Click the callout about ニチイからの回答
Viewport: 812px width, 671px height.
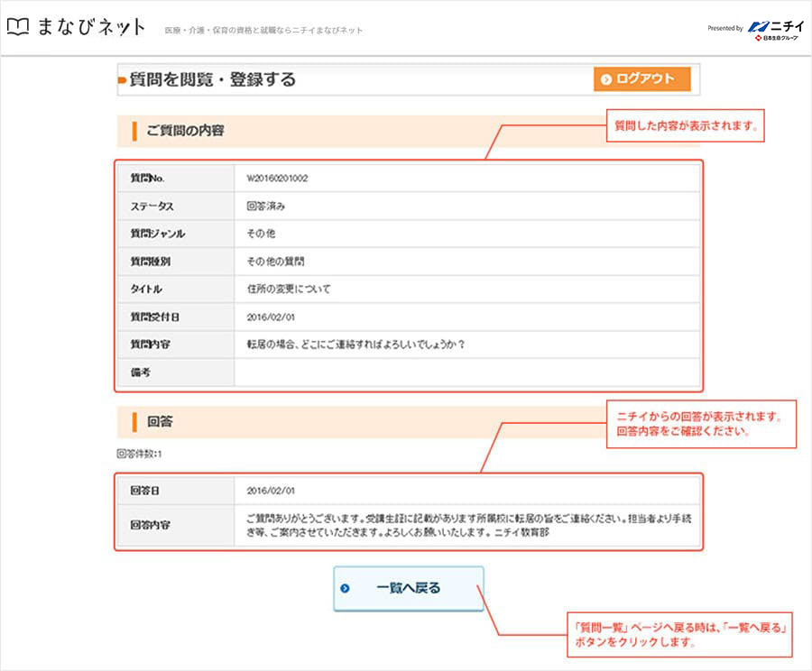(702, 424)
